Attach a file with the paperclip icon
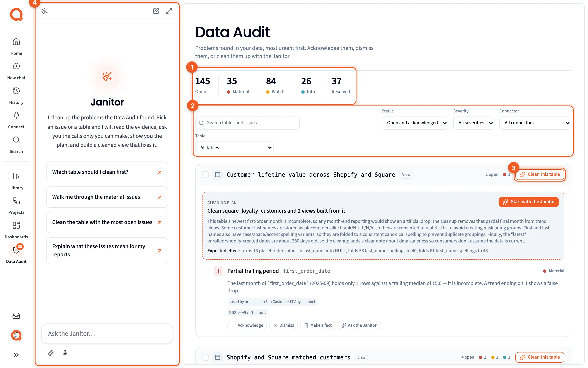Viewport: 588px width, 368px height. [x=51, y=353]
